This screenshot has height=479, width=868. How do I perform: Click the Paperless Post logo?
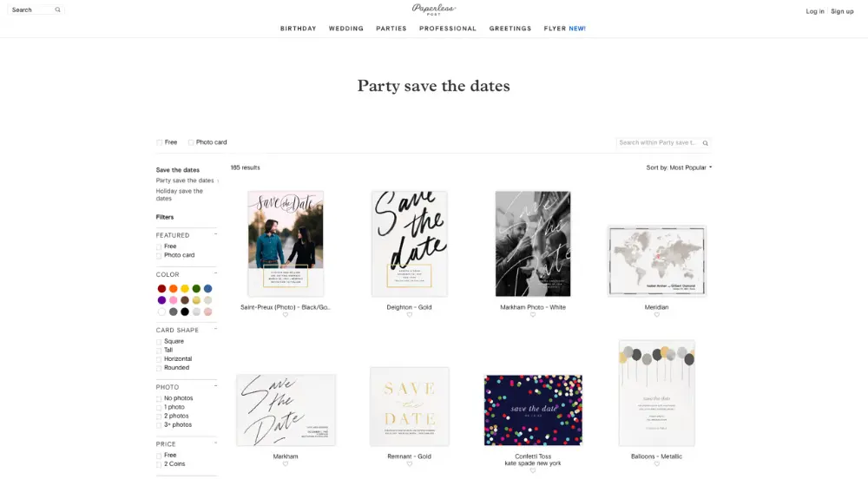coord(433,10)
